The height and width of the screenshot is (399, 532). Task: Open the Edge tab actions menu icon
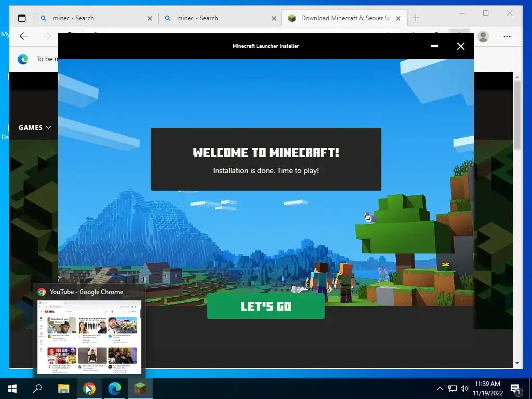coord(22,18)
